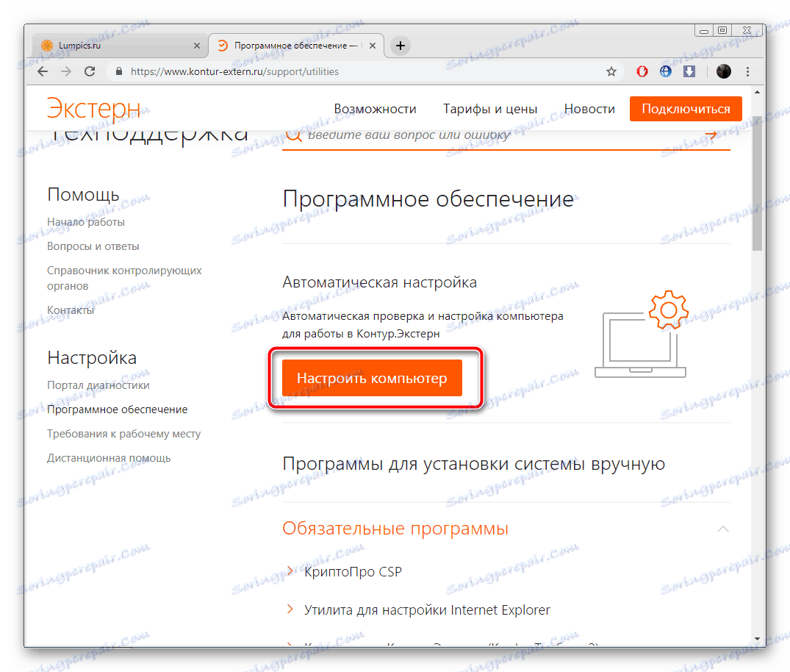Open Требования к рабочему месту link
Viewport: 790px width, 672px height.
pos(123,434)
